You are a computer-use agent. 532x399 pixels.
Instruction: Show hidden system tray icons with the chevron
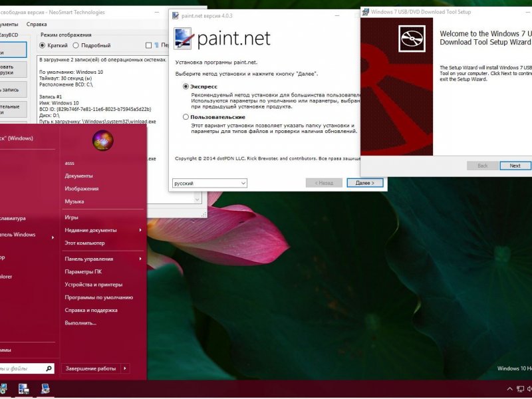(509, 389)
